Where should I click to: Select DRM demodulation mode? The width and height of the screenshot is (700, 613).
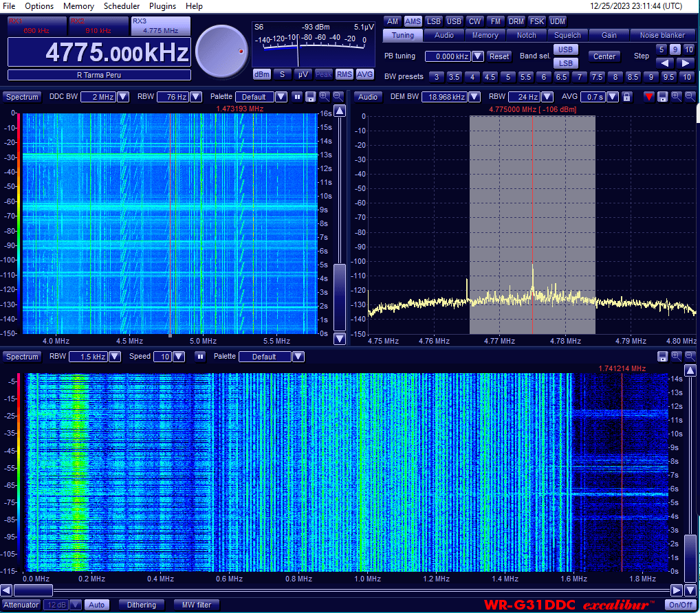click(x=516, y=21)
